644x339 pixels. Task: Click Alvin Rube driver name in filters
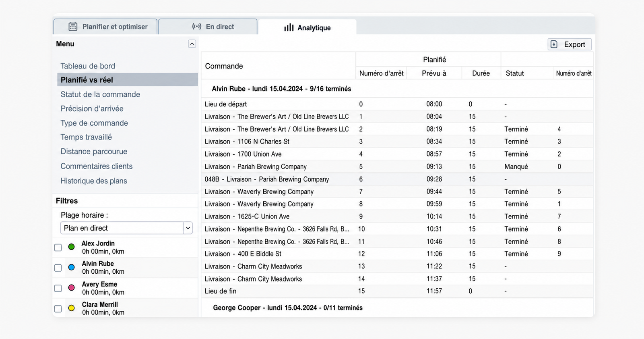pos(98,264)
